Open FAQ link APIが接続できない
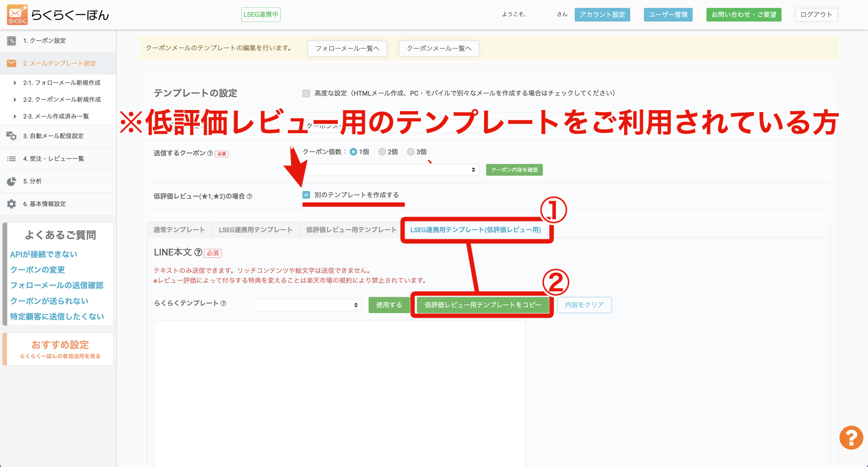 (x=44, y=254)
